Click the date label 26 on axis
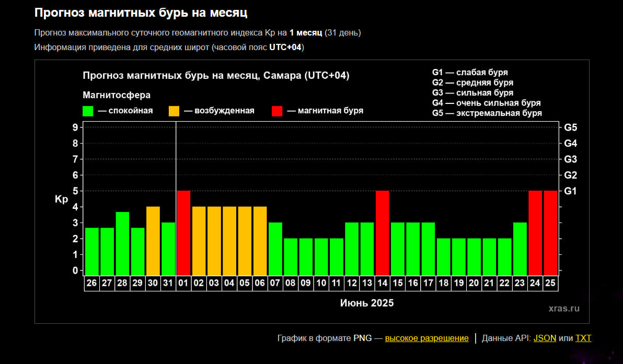Image resolution: width=623 pixels, height=364 pixels. 91,283
